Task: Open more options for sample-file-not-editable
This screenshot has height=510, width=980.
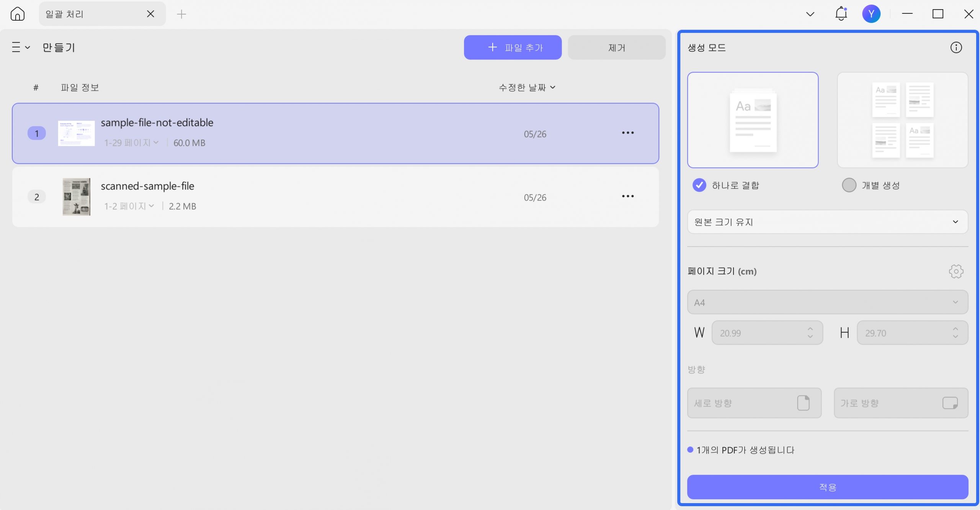Action: [x=628, y=133]
